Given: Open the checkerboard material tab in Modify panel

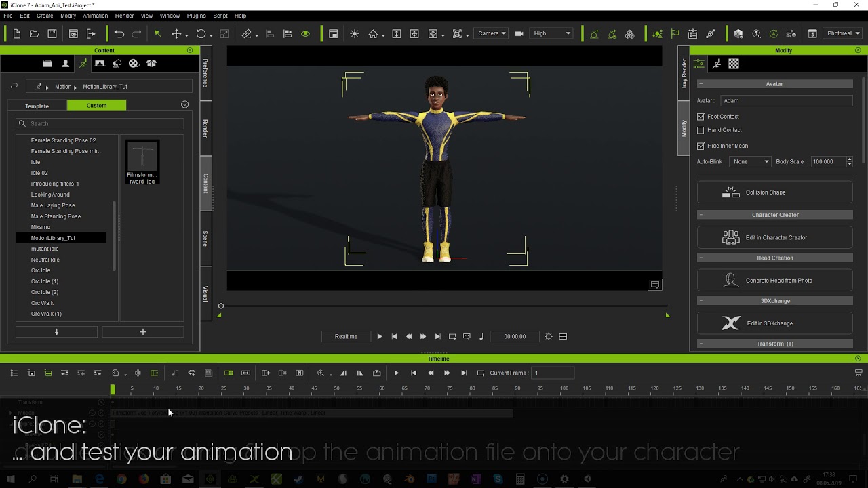Looking at the screenshot, I should point(734,64).
